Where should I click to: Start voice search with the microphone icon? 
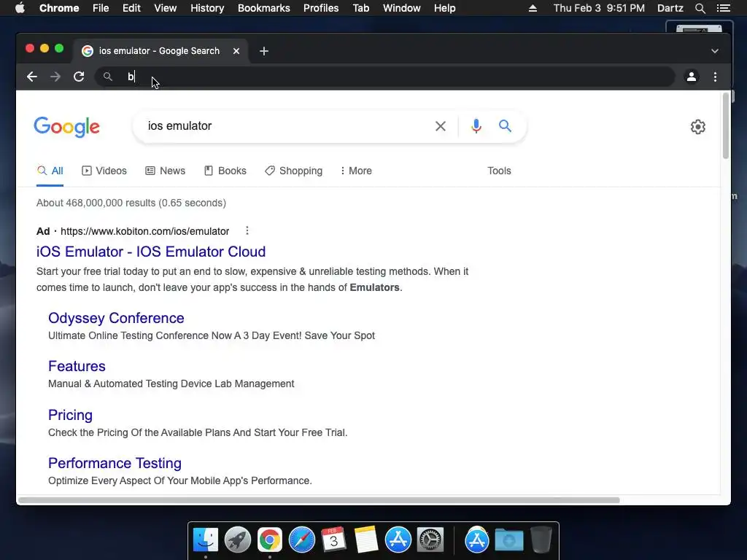pyautogui.click(x=476, y=126)
